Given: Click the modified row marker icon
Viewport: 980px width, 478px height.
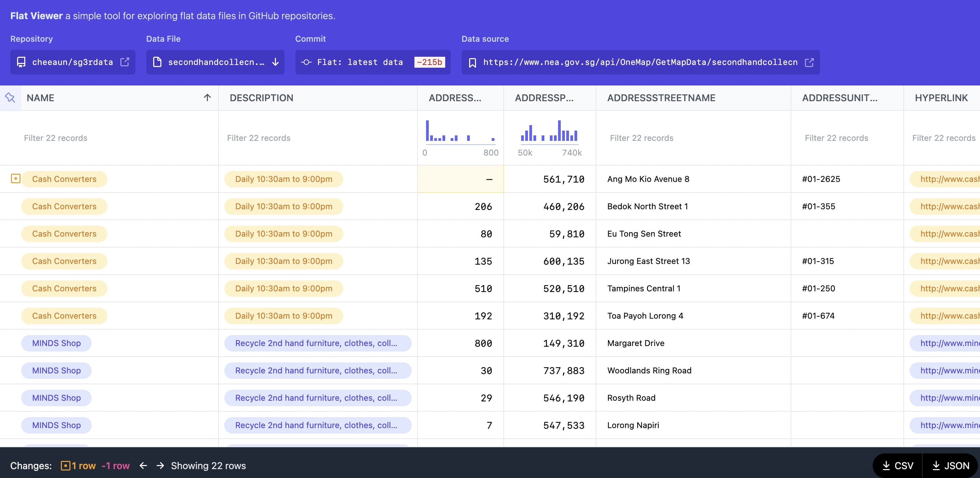Looking at the screenshot, I should point(16,178).
